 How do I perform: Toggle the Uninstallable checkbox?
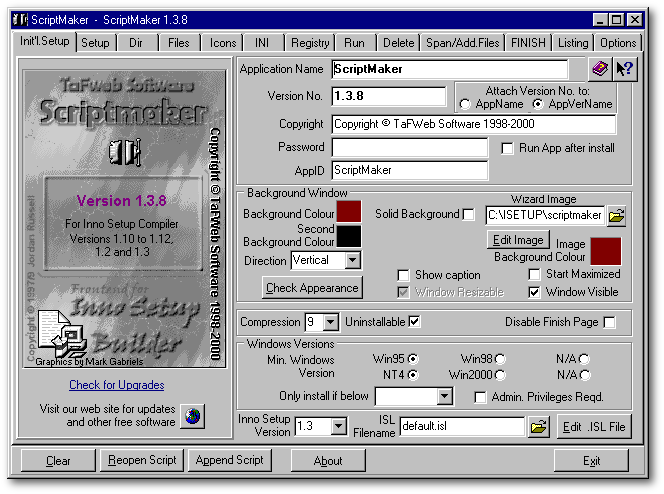[414, 322]
